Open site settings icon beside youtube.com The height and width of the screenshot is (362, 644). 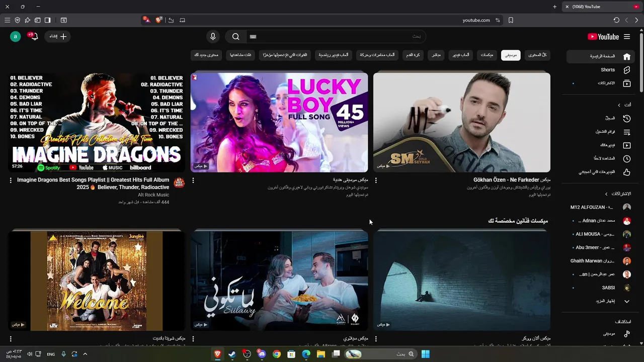point(498,20)
